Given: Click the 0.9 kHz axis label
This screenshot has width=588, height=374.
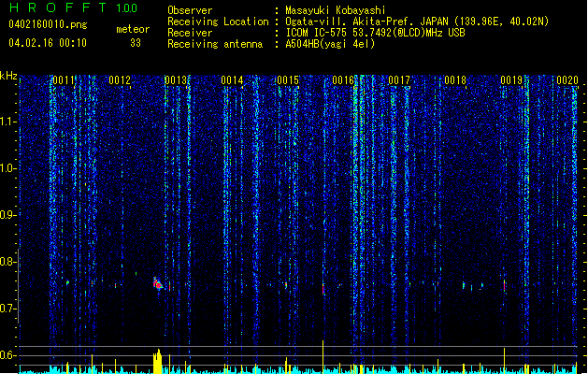Looking at the screenshot, I should 8,215.
